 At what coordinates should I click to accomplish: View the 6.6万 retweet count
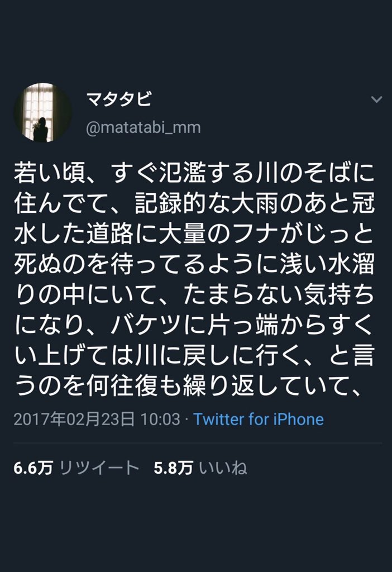(33, 468)
